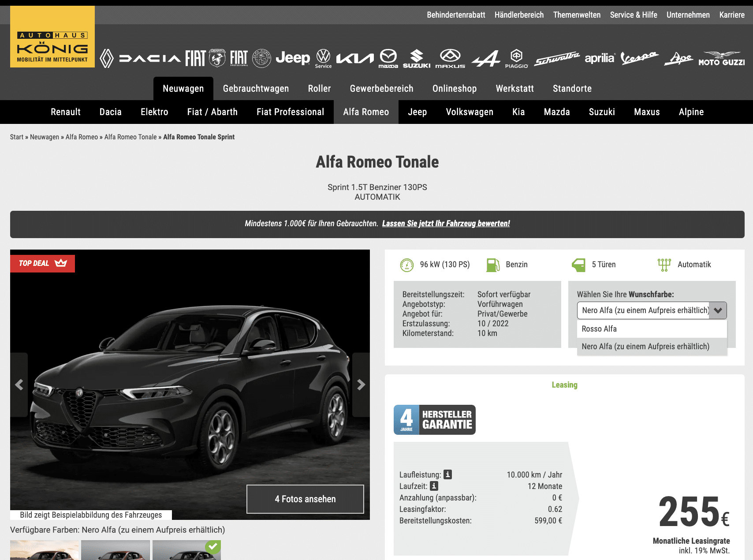
Task: Open the Piaggio brand logo
Action: (516, 59)
